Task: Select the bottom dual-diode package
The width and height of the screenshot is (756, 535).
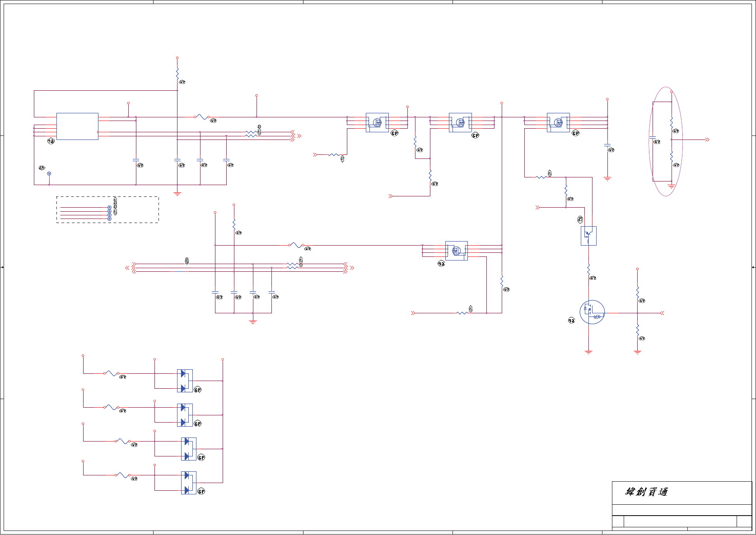Action: coord(189,483)
